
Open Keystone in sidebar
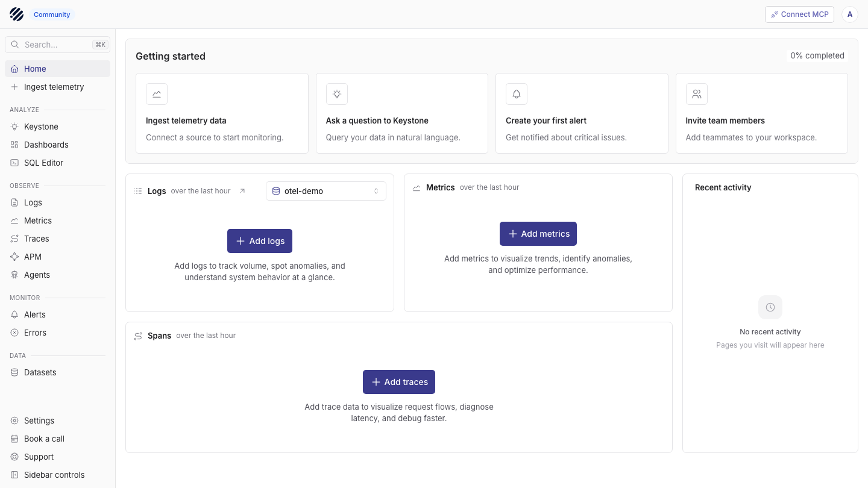coord(57,127)
